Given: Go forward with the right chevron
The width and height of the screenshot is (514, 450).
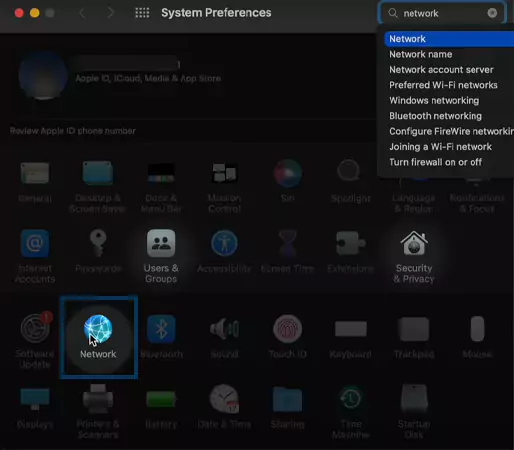Looking at the screenshot, I should point(111,13).
